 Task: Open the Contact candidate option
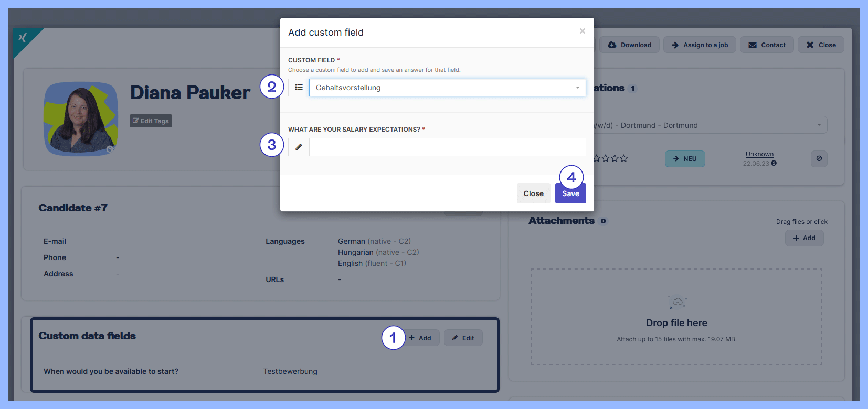click(766, 45)
